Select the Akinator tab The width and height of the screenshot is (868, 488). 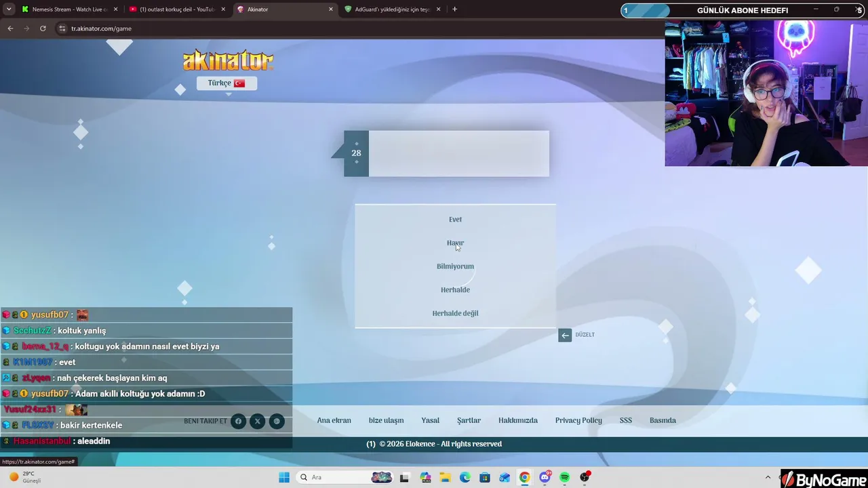point(285,9)
